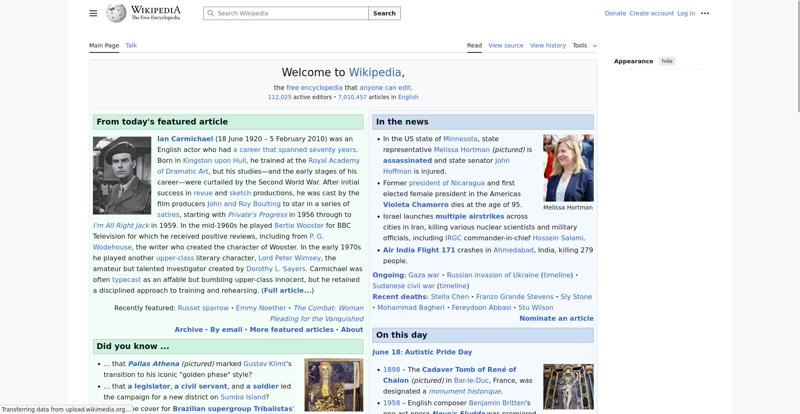Focus the Search Wikipedia input field
800x414 pixels.
point(286,13)
